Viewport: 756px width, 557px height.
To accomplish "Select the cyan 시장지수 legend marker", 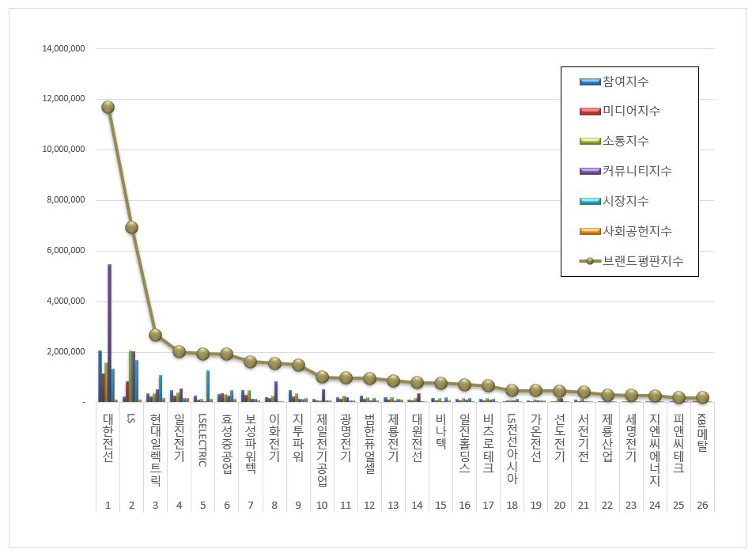I will (590, 202).
